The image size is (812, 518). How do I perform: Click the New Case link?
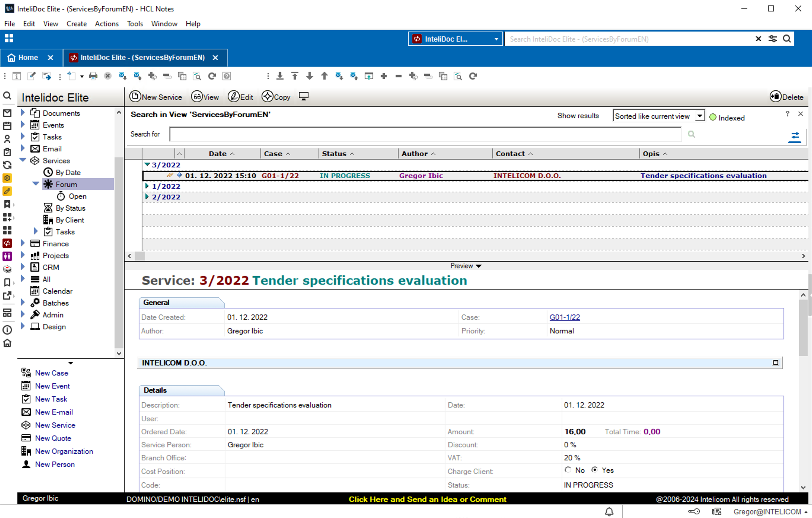[51, 373]
